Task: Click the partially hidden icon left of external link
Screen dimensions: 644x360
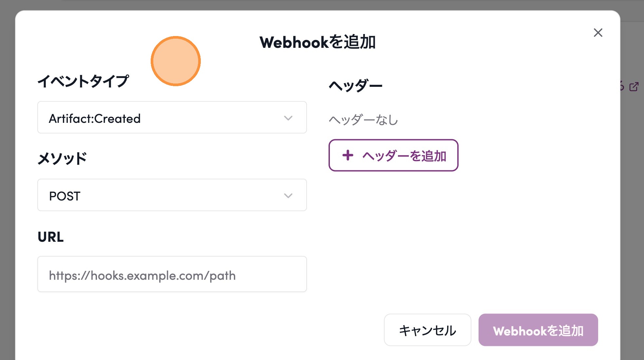Action: tap(622, 86)
